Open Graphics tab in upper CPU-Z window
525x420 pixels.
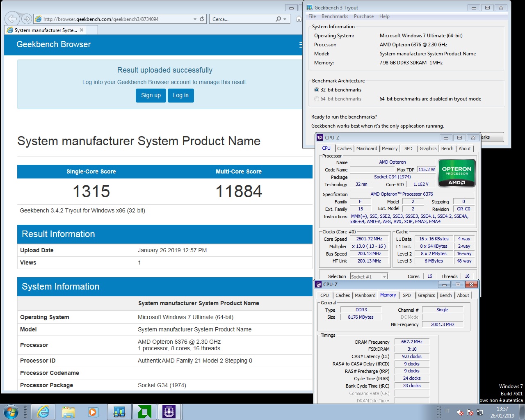[x=428, y=148]
